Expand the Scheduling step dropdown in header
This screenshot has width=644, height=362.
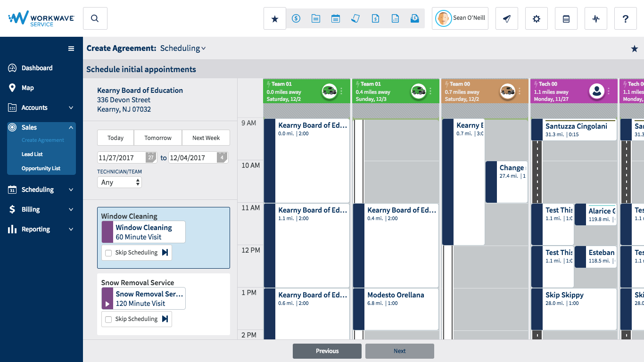[x=183, y=48]
